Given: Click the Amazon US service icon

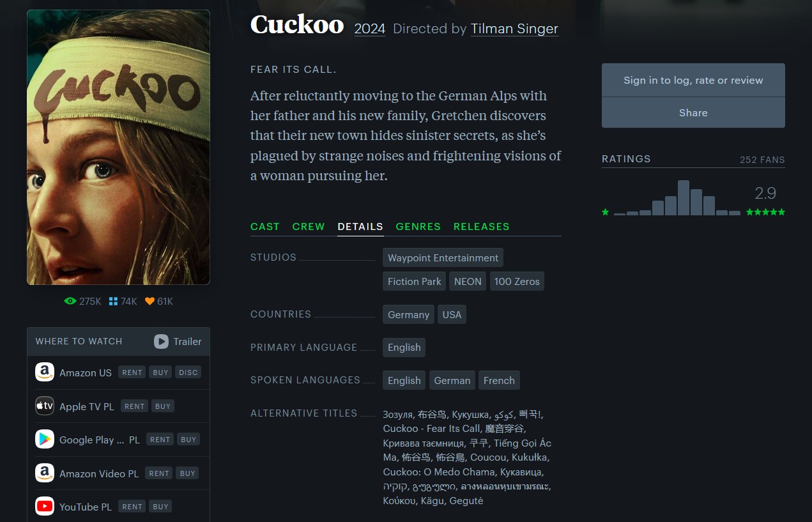Looking at the screenshot, I should (x=45, y=372).
